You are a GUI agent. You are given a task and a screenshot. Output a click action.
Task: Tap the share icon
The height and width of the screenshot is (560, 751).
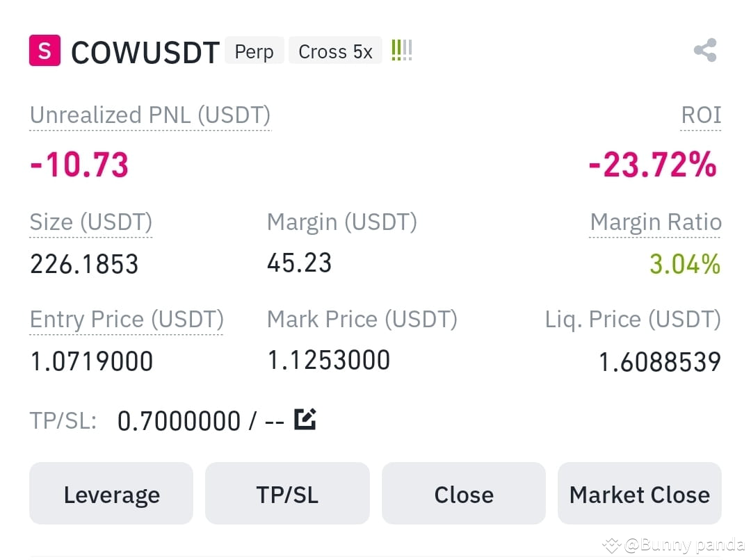[705, 50]
